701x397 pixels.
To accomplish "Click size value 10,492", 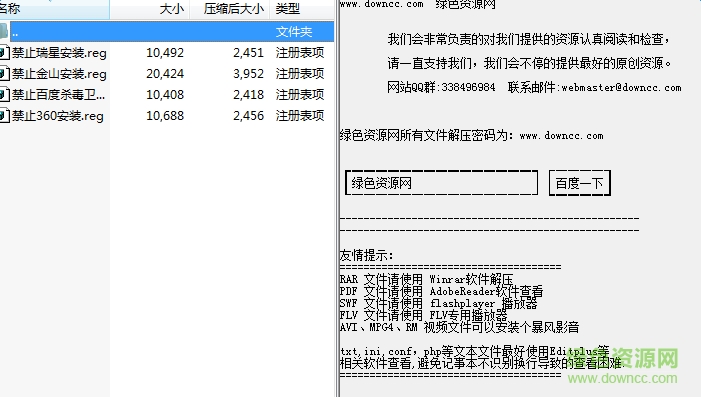I will pyautogui.click(x=165, y=53).
